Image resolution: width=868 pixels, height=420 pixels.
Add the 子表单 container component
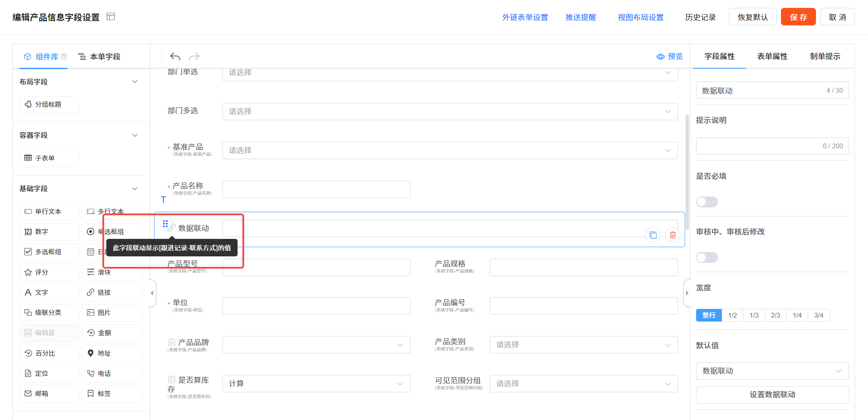pyautogui.click(x=49, y=158)
